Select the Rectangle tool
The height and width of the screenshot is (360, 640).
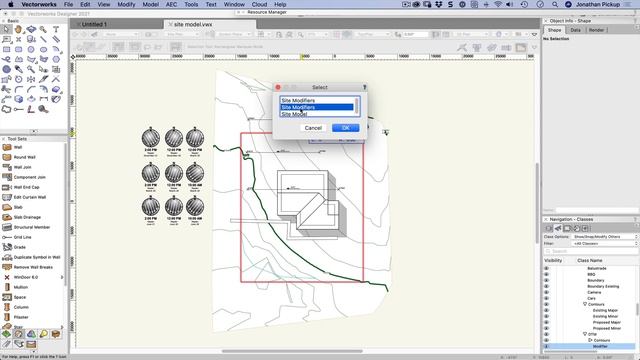tap(6, 49)
